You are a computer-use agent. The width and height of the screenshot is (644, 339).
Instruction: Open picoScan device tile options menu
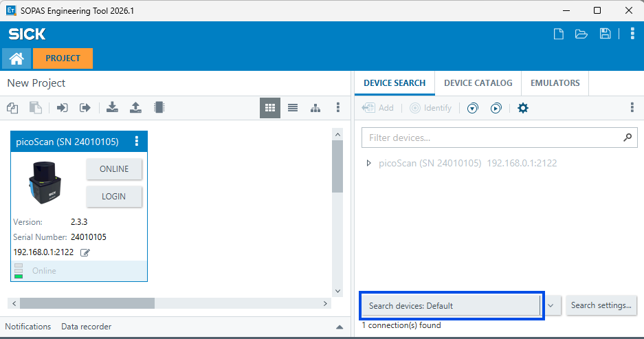pyautogui.click(x=137, y=142)
